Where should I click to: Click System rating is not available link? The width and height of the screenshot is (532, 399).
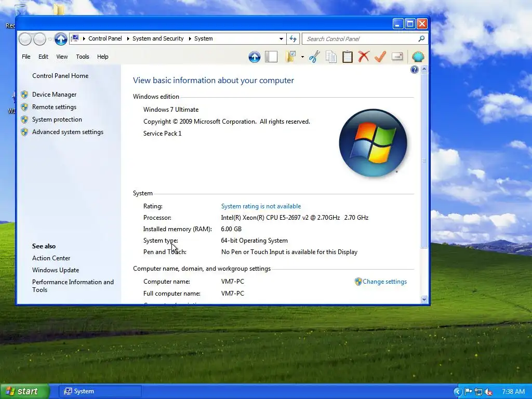261,206
